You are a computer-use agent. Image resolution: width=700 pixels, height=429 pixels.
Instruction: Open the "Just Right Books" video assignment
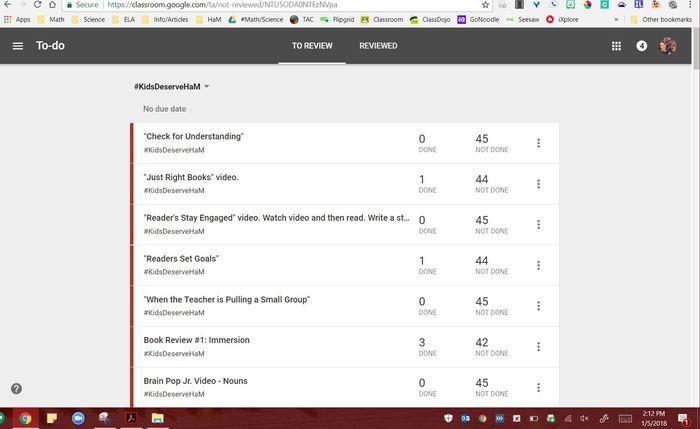point(191,178)
